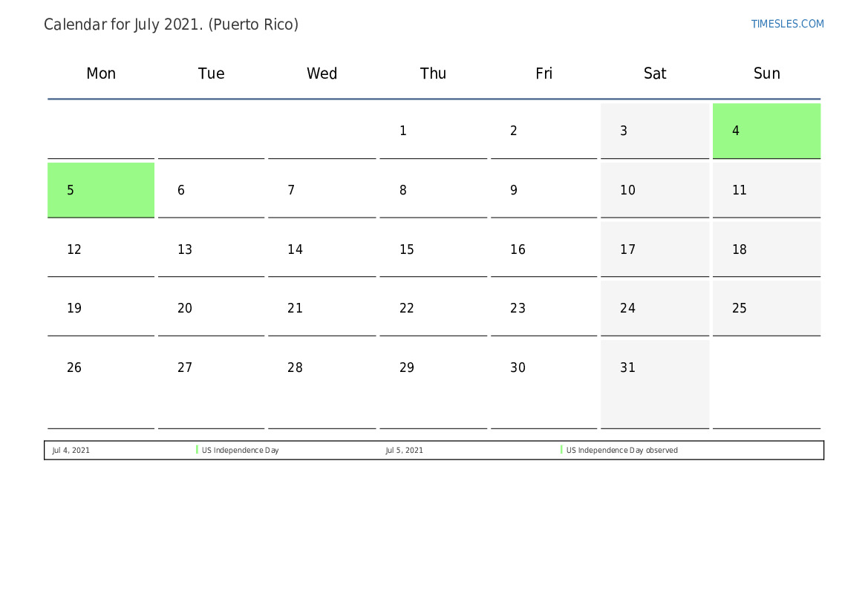
Task: Select day 14 in the calendar
Action: pyautogui.click(x=322, y=249)
